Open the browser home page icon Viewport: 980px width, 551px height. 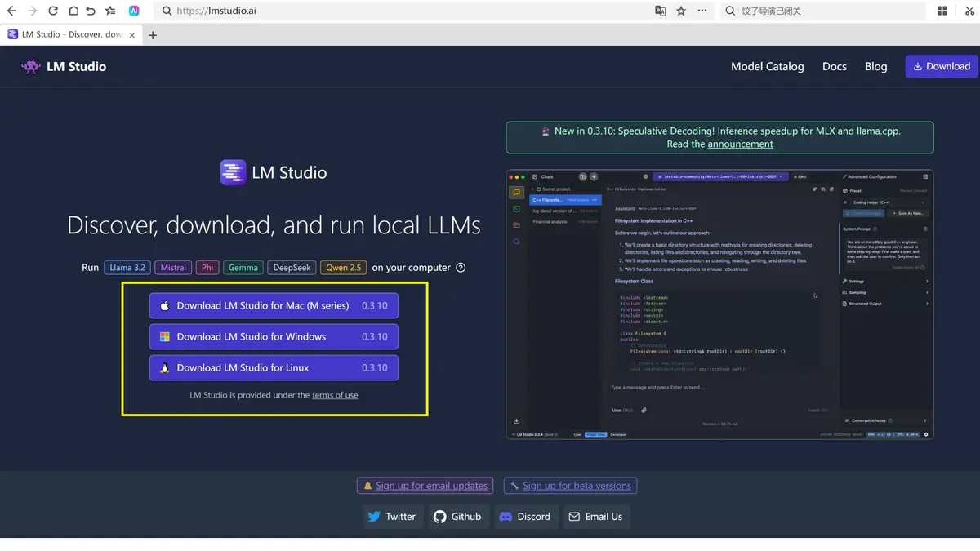click(73, 11)
